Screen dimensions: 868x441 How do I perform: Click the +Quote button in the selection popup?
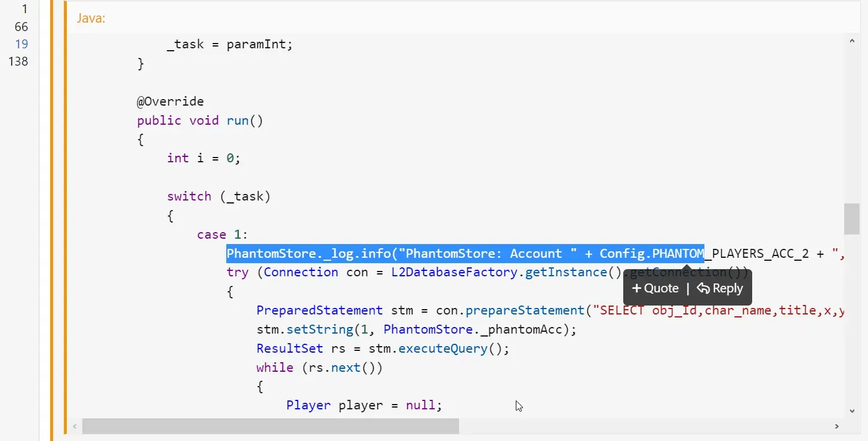[x=655, y=288]
